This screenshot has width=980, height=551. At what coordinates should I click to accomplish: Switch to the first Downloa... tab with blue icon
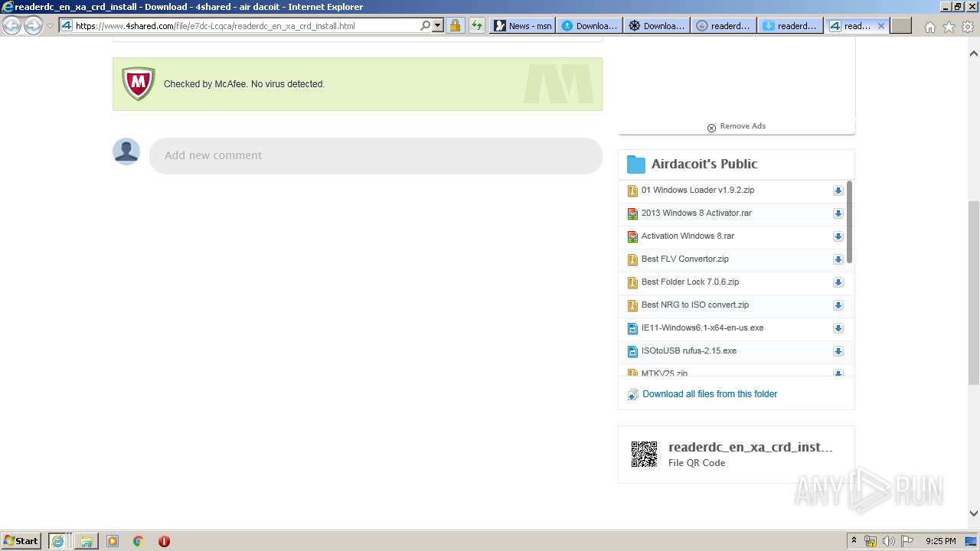[x=590, y=25]
